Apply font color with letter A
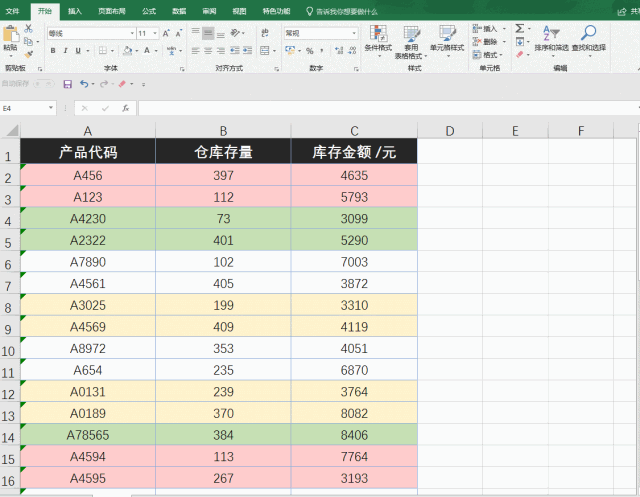The width and height of the screenshot is (640, 497). click(x=147, y=51)
